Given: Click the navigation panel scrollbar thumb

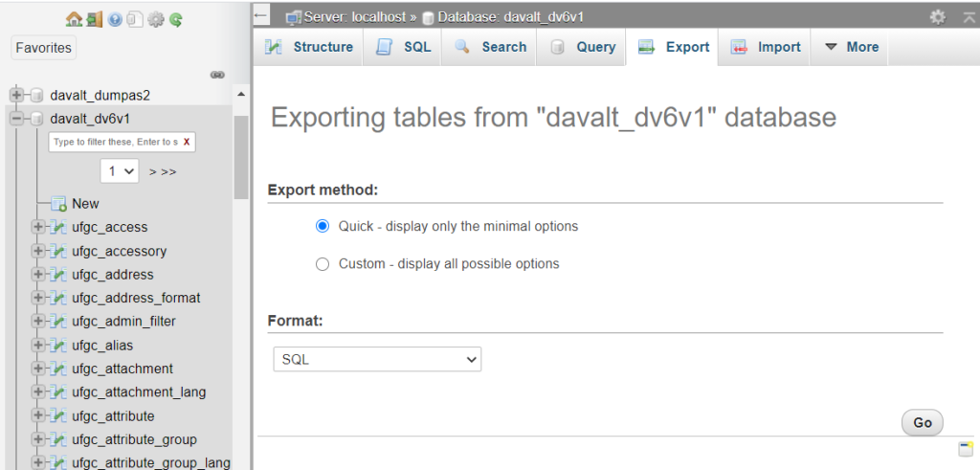Looking at the screenshot, I should [x=241, y=158].
